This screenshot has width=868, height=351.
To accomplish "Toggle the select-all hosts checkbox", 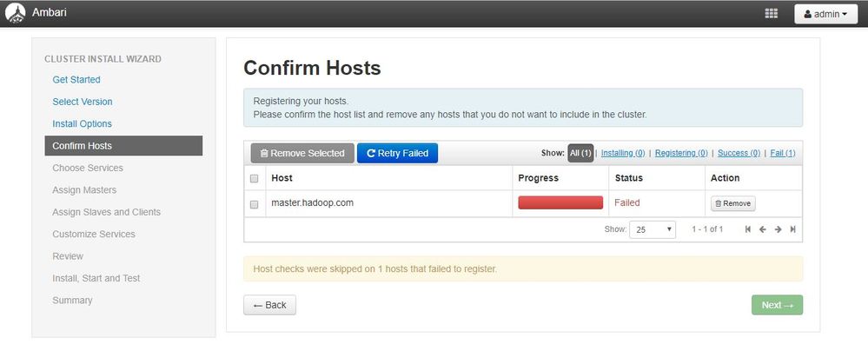I will 255,178.
